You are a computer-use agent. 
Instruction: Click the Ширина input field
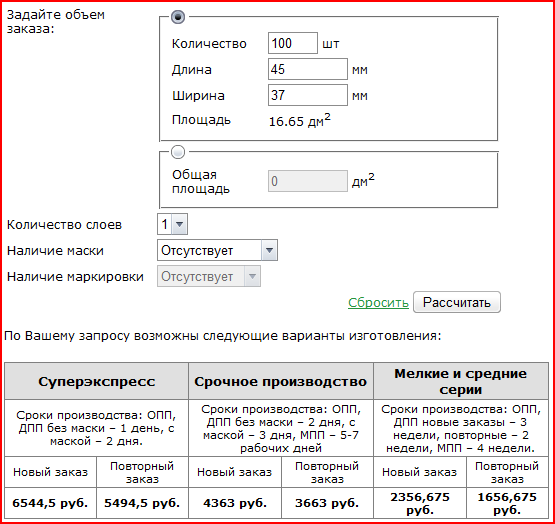308,95
